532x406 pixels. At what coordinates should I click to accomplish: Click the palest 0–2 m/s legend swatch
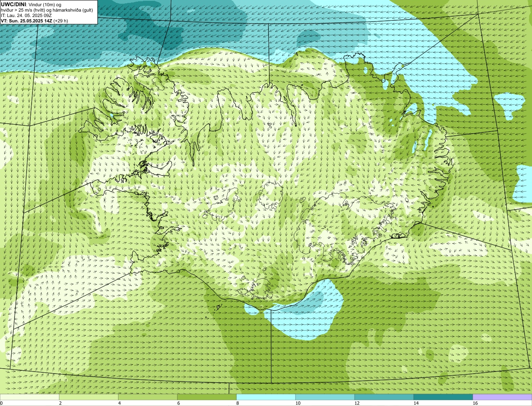[30, 397]
